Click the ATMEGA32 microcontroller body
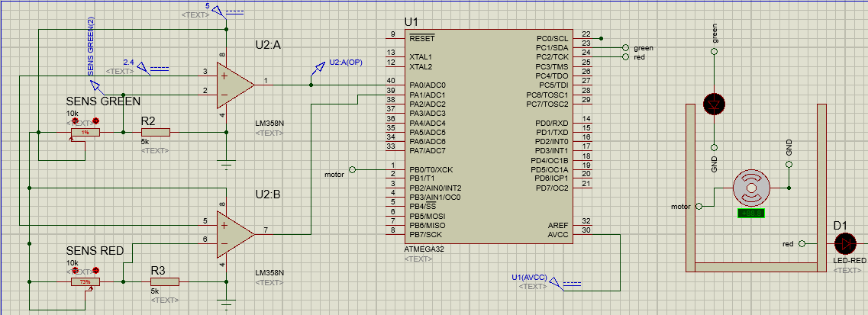The height and width of the screenshot is (315, 868). tap(489, 137)
